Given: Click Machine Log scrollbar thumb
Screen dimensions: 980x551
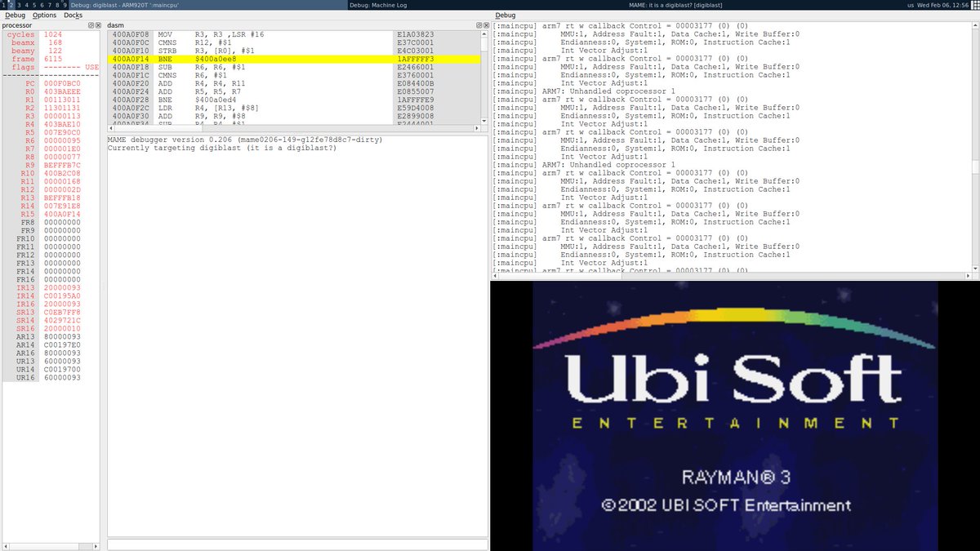Looking at the screenshot, I should (976, 167).
